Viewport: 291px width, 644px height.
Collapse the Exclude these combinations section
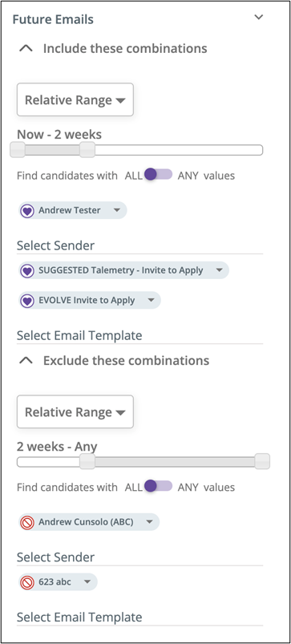point(26,361)
